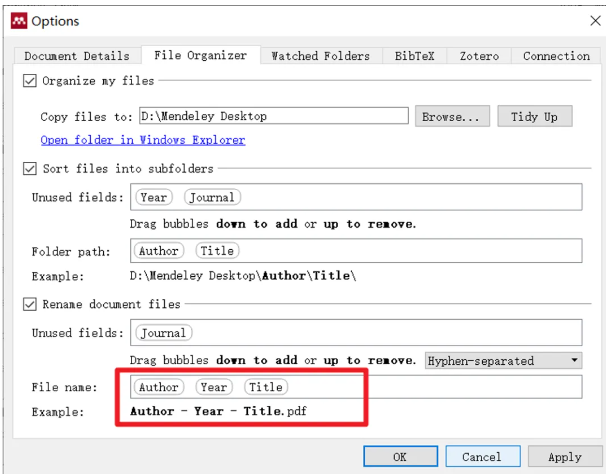
Task: Click the 'Author - Year - Title.pdf' example text
Action: (x=218, y=411)
